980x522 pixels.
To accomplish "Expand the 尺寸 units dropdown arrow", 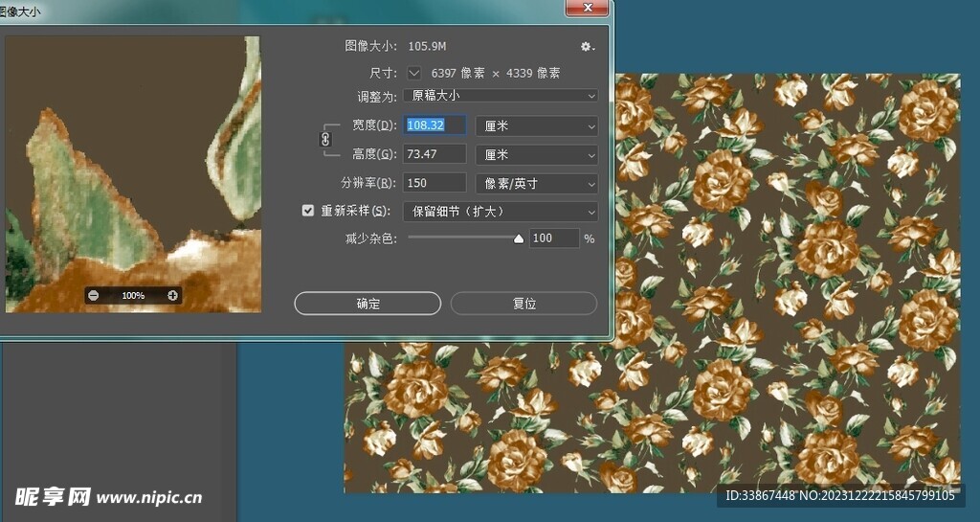I will [x=413, y=73].
